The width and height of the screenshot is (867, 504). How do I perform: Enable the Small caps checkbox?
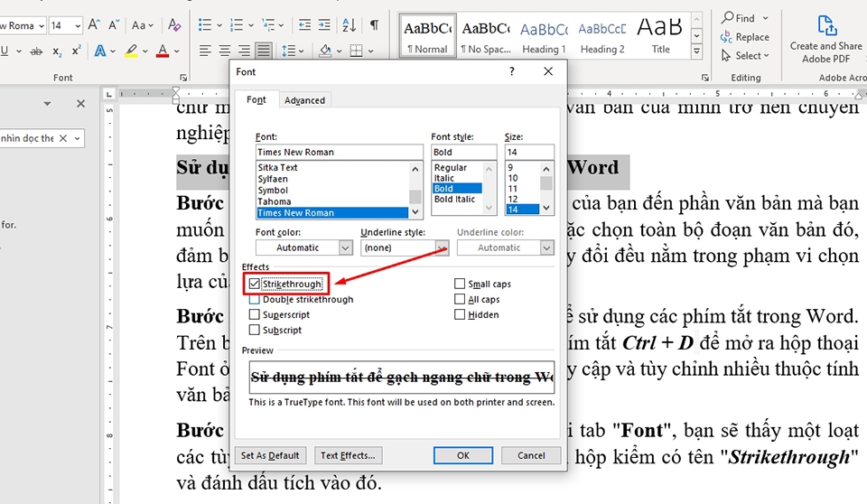(x=460, y=284)
